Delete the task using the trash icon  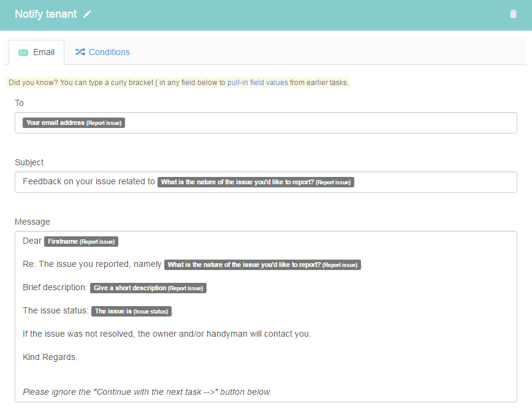514,14
